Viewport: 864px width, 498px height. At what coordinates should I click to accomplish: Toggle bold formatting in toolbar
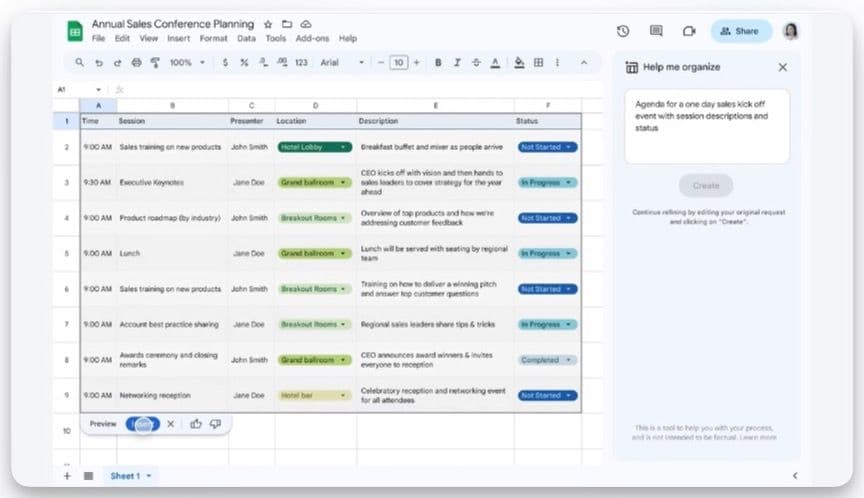point(438,63)
